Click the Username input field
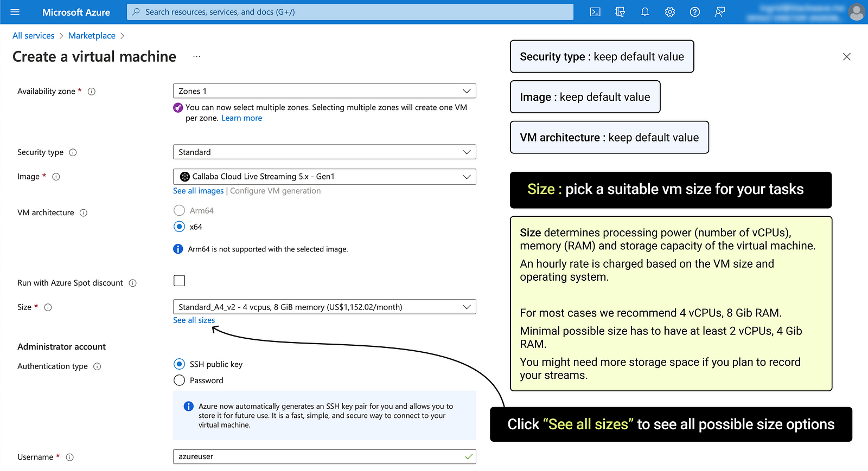The height and width of the screenshot is (471, 868). [x=324, y=456]
